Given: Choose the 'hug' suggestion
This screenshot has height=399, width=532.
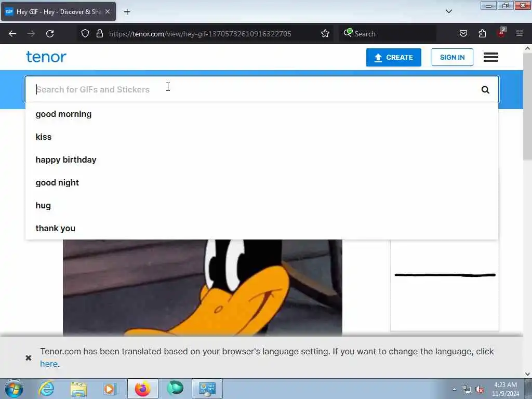Looking at the screenshot, I should pyautogui.click(x=262, y=205).
